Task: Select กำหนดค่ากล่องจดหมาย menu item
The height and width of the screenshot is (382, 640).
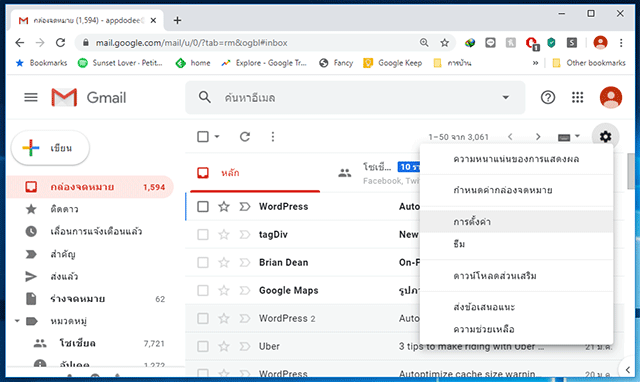Action: 516,190
